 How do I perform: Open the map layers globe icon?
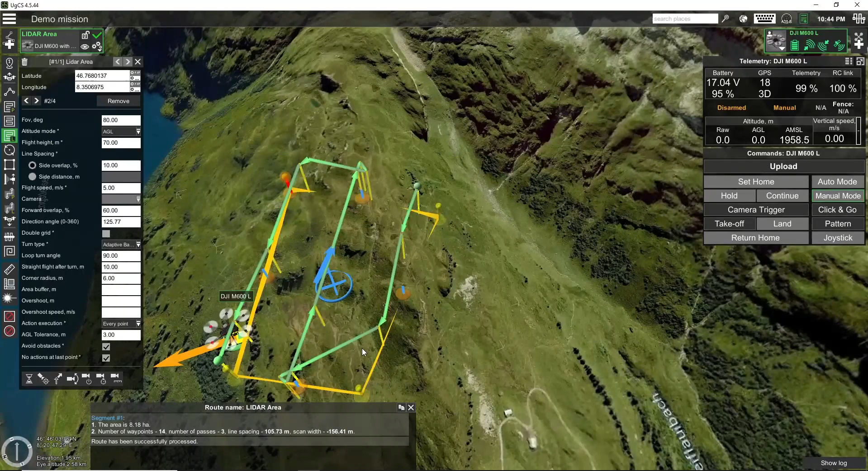tap(743, 19)
